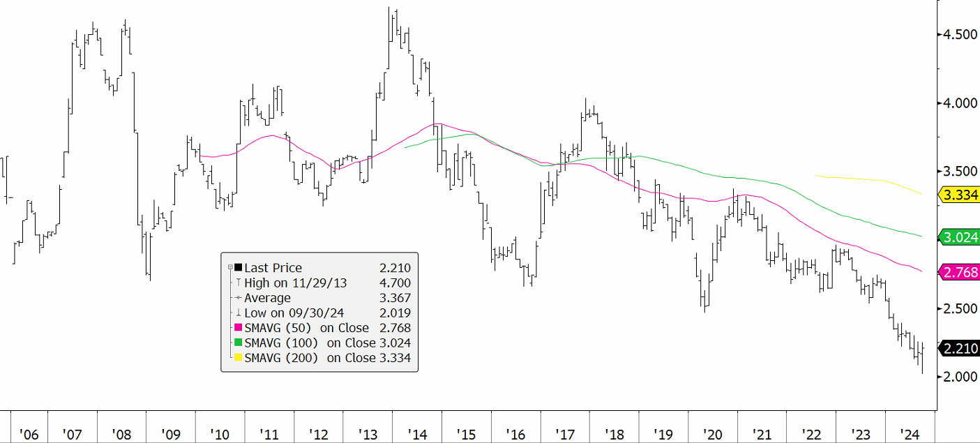
Task: Click the green SMAVG (100) swatch
Action: click(x=238, y=343)
